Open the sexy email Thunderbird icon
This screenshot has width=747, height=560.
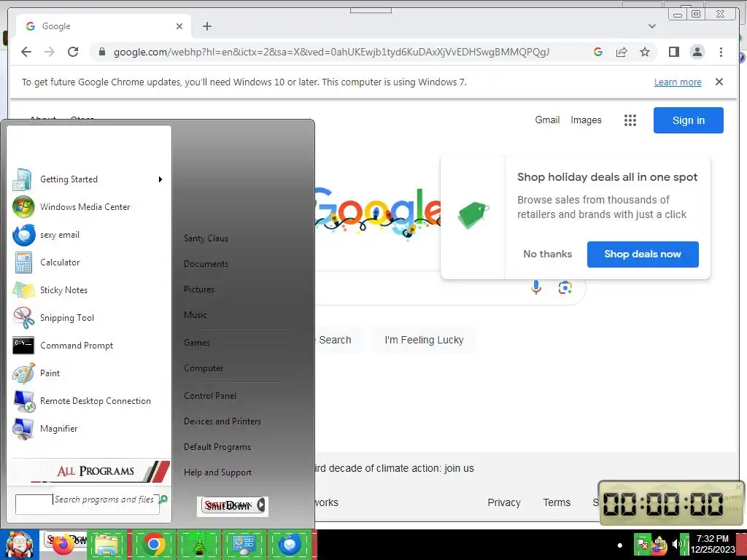pyautogui.click(x=23, y=235)
